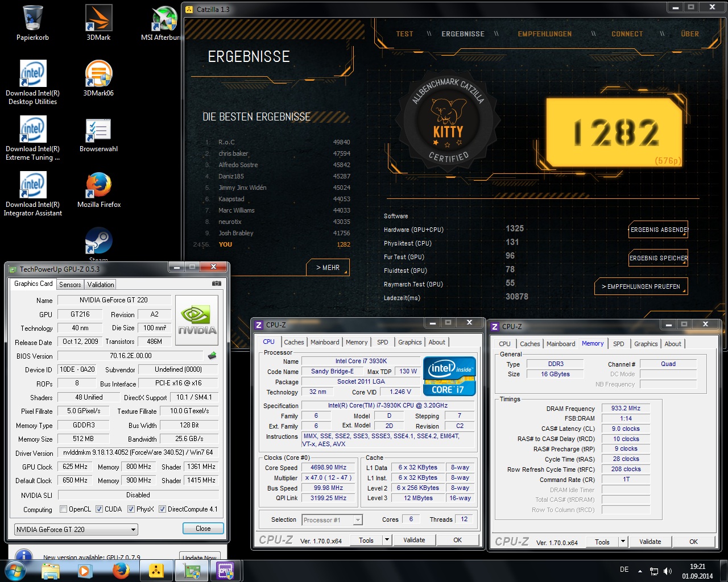728x582 pixels.
Task: Click the volume speaker tray icon
Action: 668,571
